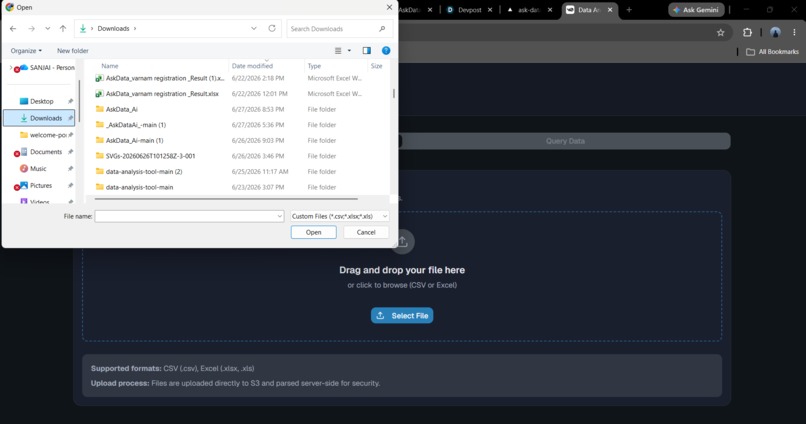Click the File name input box
Screen dimensions: 806x424
pos(185,216)
